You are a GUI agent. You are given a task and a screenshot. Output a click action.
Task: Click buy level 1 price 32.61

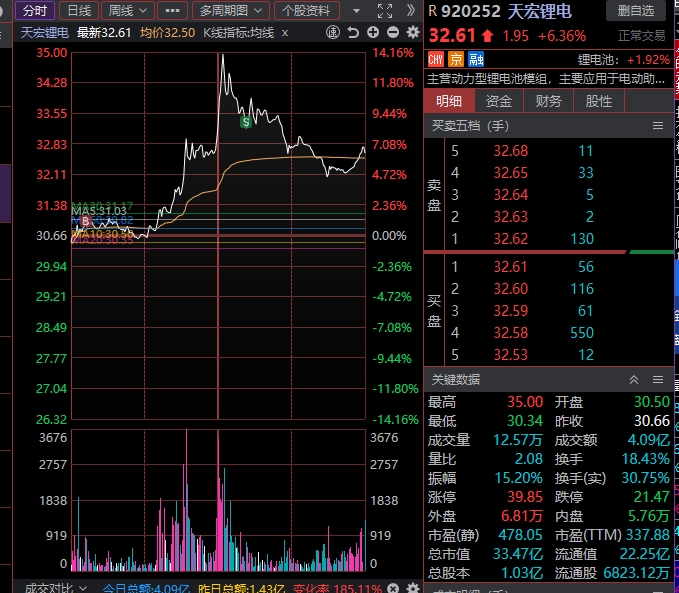(510, 267)
